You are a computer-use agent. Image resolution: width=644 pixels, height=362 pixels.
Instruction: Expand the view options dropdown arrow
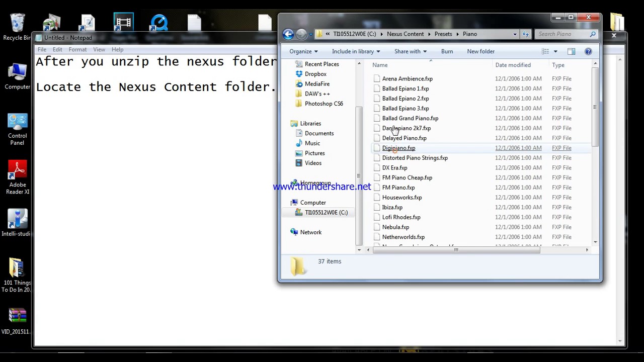555,51
